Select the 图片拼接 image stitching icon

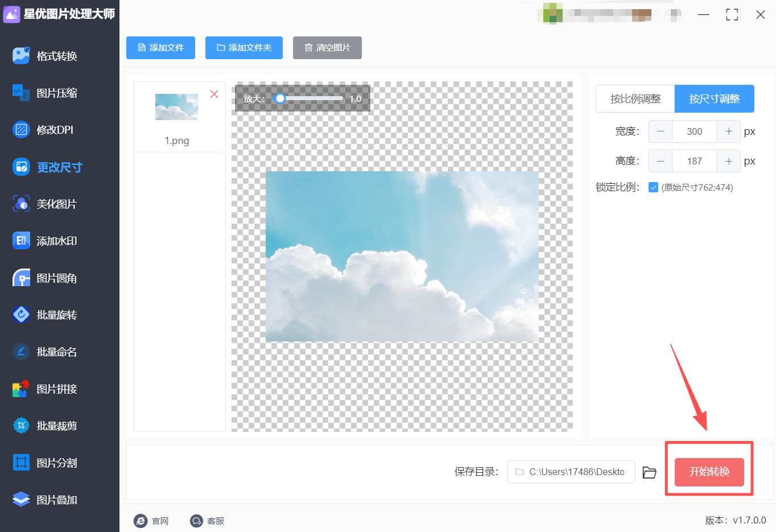tap(21, 389)
